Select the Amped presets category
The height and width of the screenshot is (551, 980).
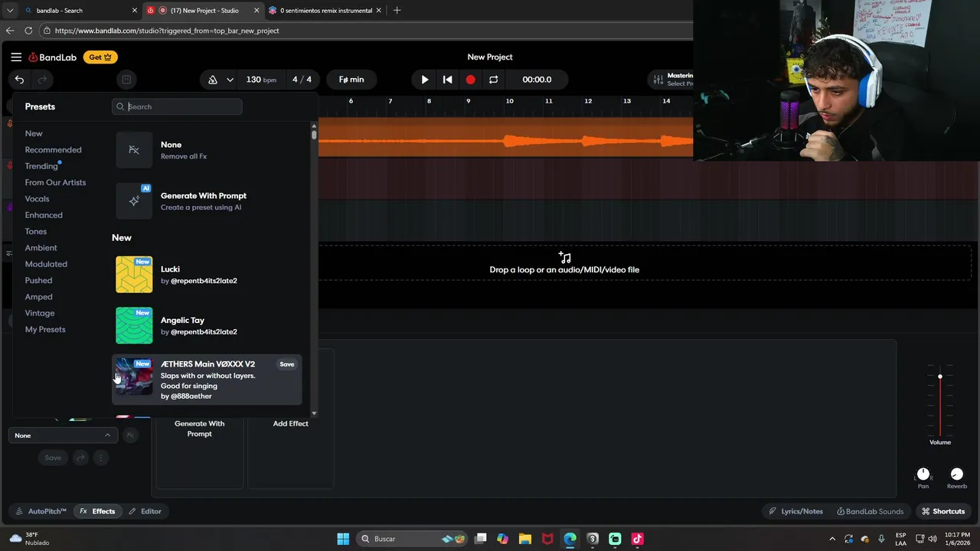(38, 297)
